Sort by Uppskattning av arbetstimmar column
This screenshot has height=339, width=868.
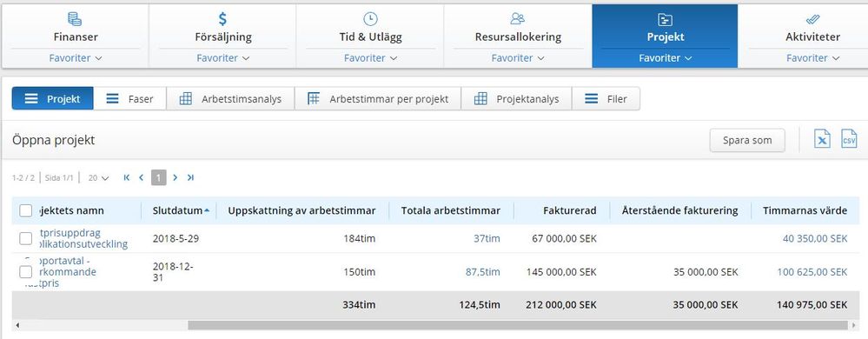point(301,210)
